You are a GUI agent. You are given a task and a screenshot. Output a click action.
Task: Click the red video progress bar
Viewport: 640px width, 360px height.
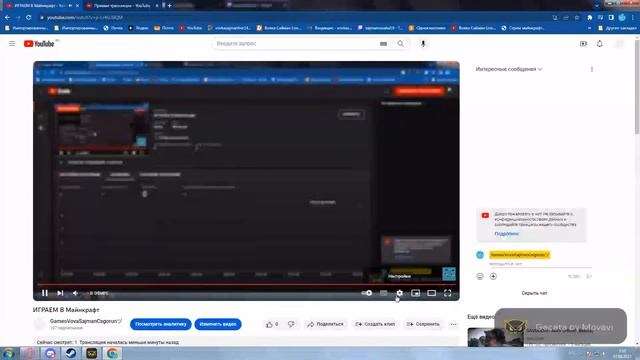pos(246,284)
